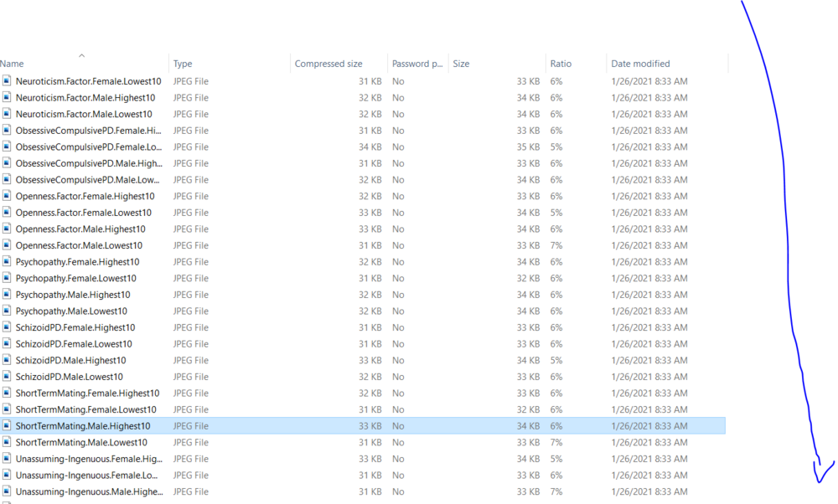Click the ShortTermMating.Female.Highest10 file icon
The height and width of the screenshot is (504, 838).
[7, 393]
